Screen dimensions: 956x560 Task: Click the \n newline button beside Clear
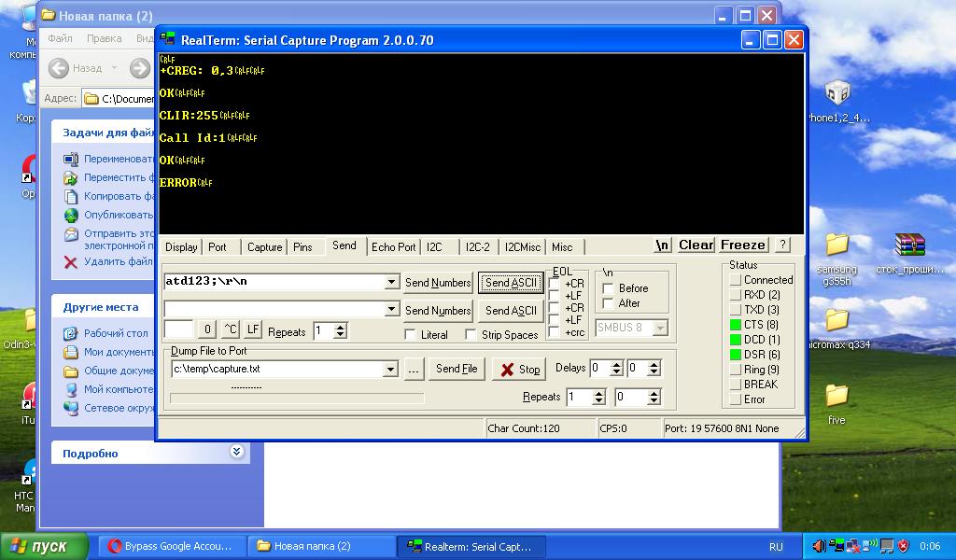pos(662,245)
